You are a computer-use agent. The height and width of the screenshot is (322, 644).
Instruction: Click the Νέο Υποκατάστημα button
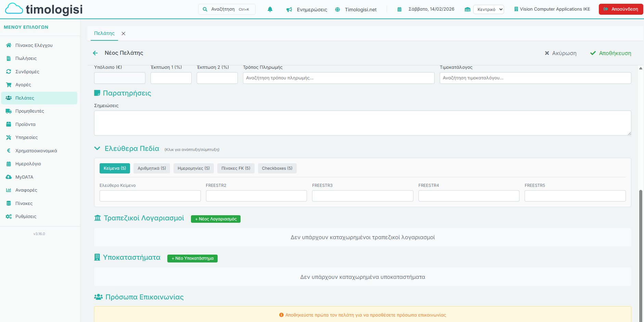pyautogui.click(x=192, y=258)
